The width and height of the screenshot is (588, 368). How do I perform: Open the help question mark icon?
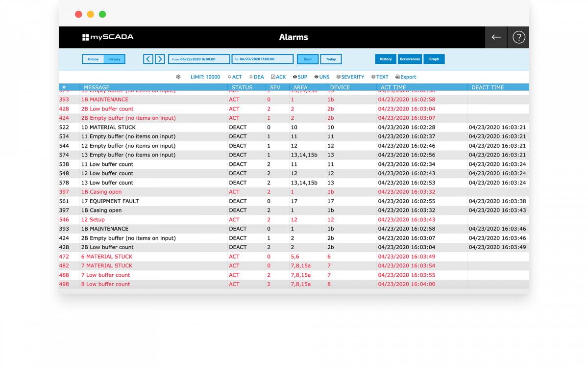518,37
